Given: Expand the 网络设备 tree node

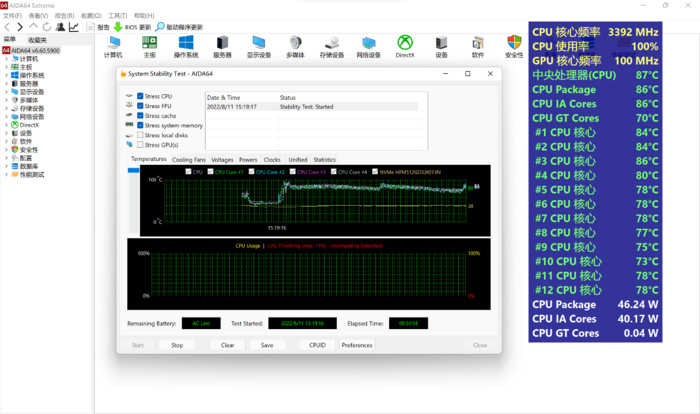Looking at the screenshot, I should click(x=6, y=117).
